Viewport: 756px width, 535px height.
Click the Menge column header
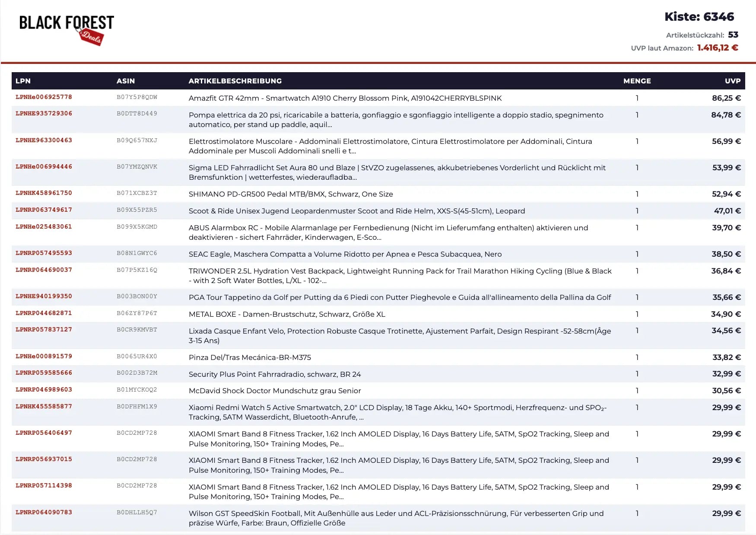tap(637, 81)
